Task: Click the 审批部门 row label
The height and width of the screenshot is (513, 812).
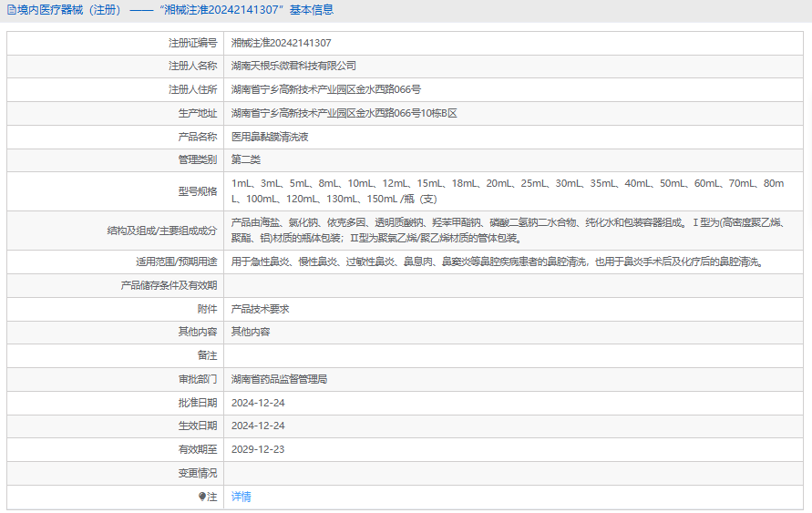Action: click(x=198, y=379)
